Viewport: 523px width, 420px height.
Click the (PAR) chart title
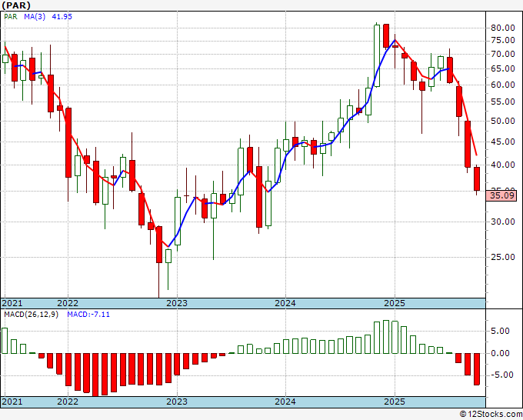16,5
